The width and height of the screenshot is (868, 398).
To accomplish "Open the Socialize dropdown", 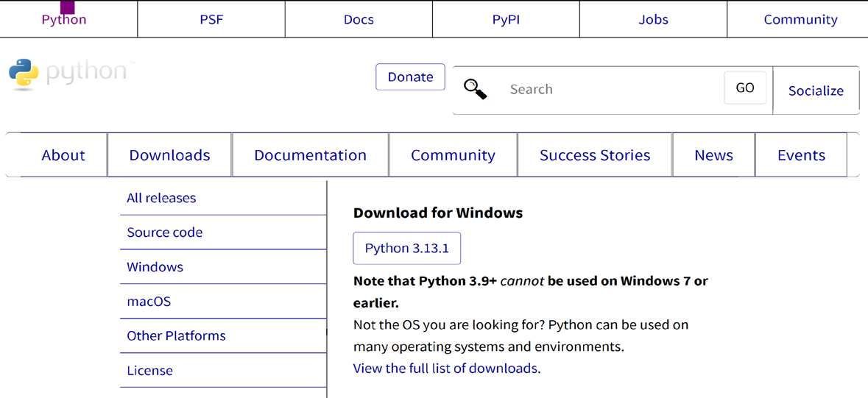I will pyautogui.click(x=816, y=90).
